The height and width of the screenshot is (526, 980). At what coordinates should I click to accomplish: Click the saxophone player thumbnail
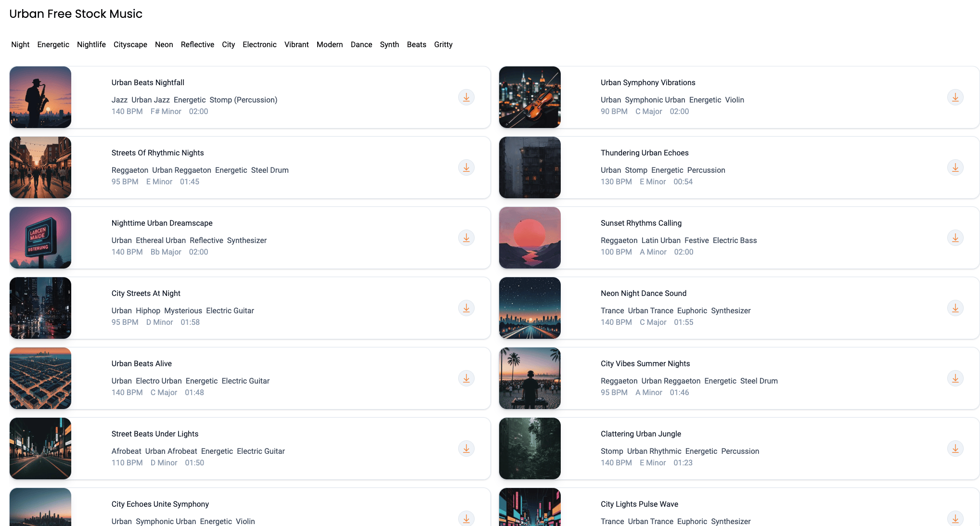[40, 97]
